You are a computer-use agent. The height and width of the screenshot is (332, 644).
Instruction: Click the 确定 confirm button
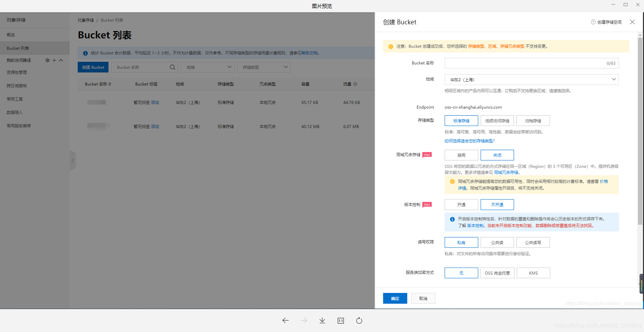(395, 298)
